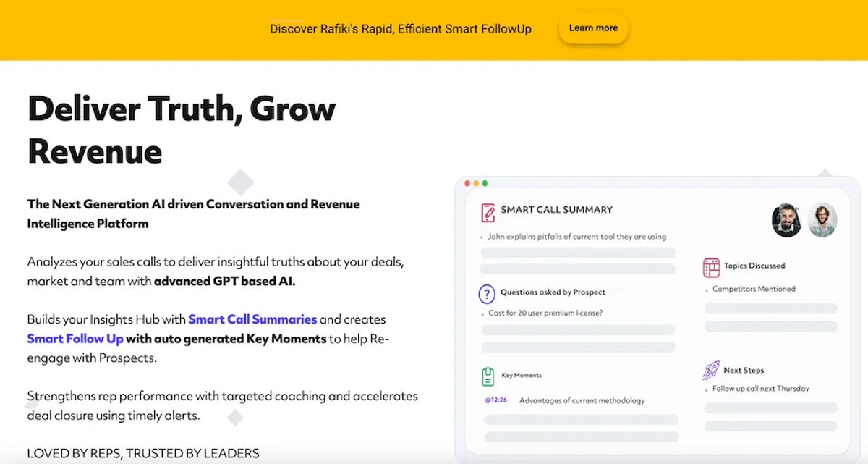
Task: Click the red window dot in mockup
Action: tap(467, 183)
